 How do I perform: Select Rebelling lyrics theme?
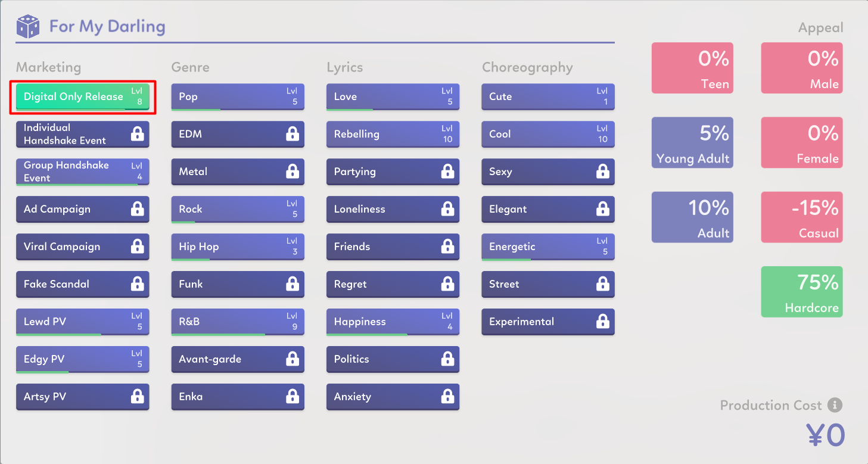pyautogui.click(x=393, y=134)
